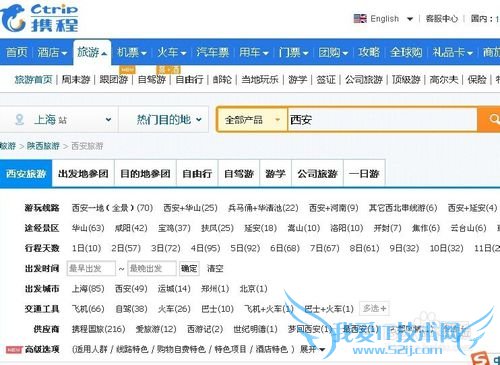Open the 火车 navigation dropdown
Image resolution: width=500 pixels, height=365 pixels.
tap(183, 53)
